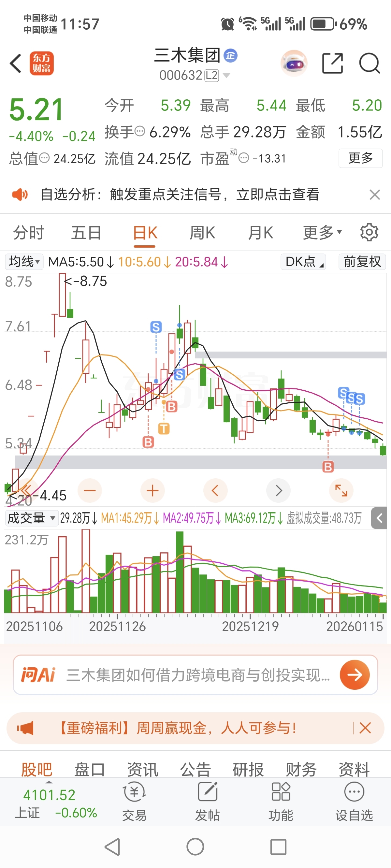The height and width of the screenshot is (868, 391).
Task: Tap the orange T marker on chart
Action: (x=164, y=428)
